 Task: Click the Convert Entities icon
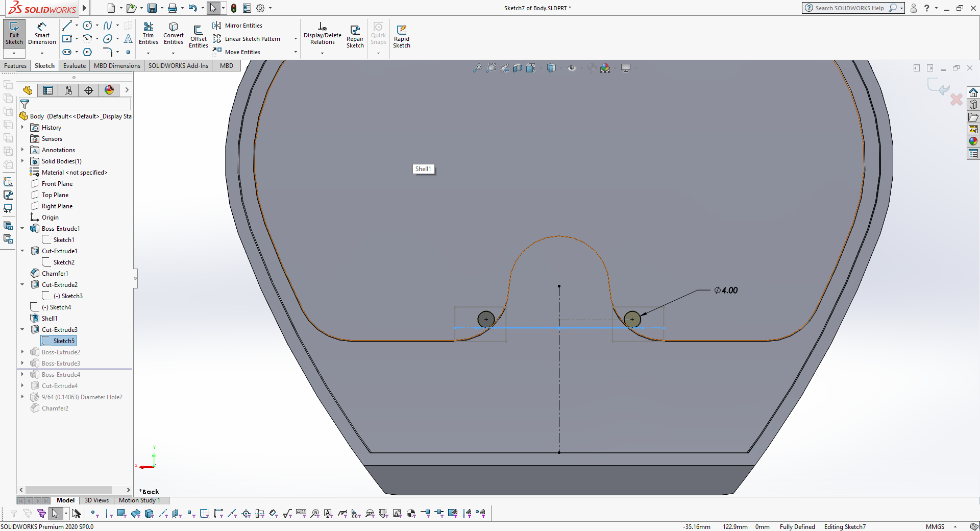click(174, 33)
